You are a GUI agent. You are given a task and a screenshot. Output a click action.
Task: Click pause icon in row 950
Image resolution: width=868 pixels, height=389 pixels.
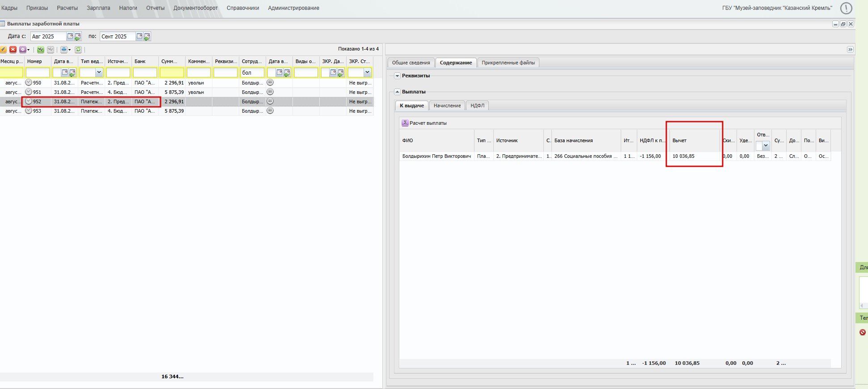coord(270,82)
